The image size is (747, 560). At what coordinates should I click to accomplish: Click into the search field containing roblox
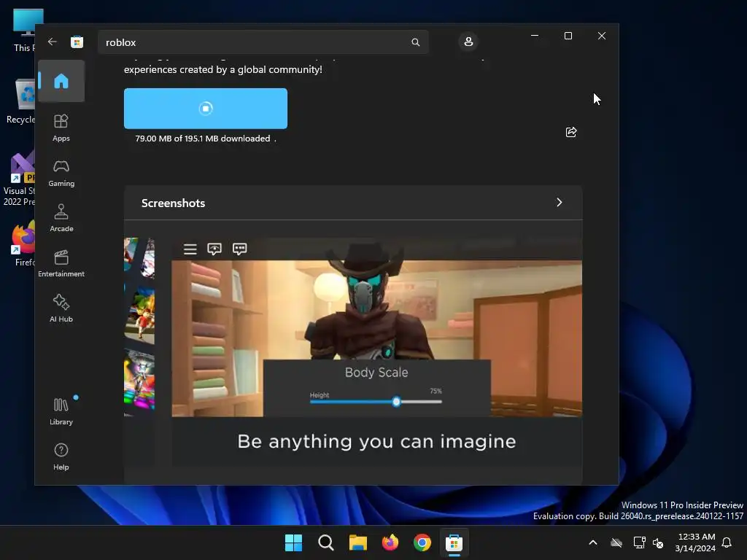tap(263, 42)
